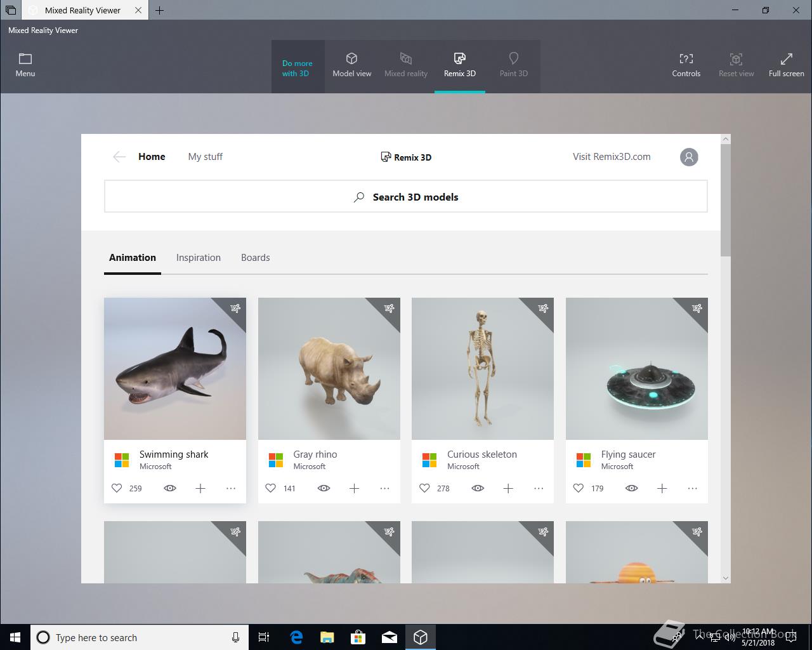Select the Animation tab
812x650 pixels.
[133, 258]
